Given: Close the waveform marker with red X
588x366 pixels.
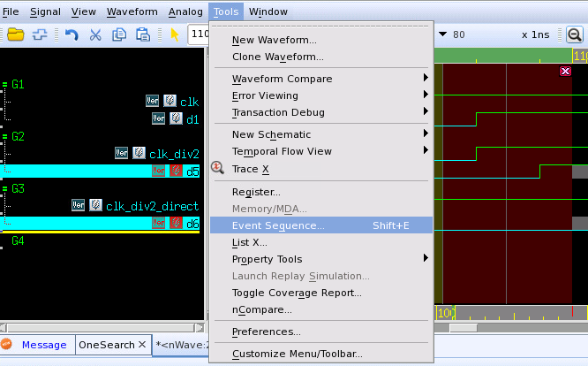Looking at the screenshot, I should [x=565, y=72].
